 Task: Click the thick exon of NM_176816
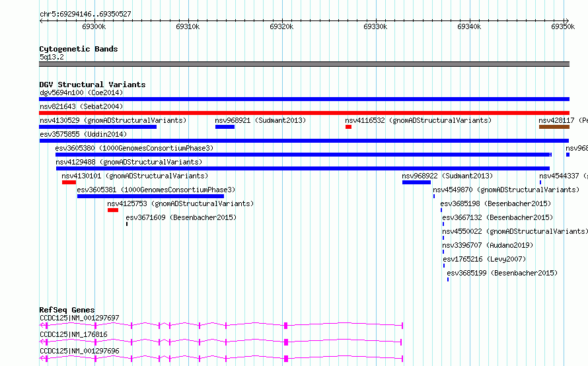[286, 342]
